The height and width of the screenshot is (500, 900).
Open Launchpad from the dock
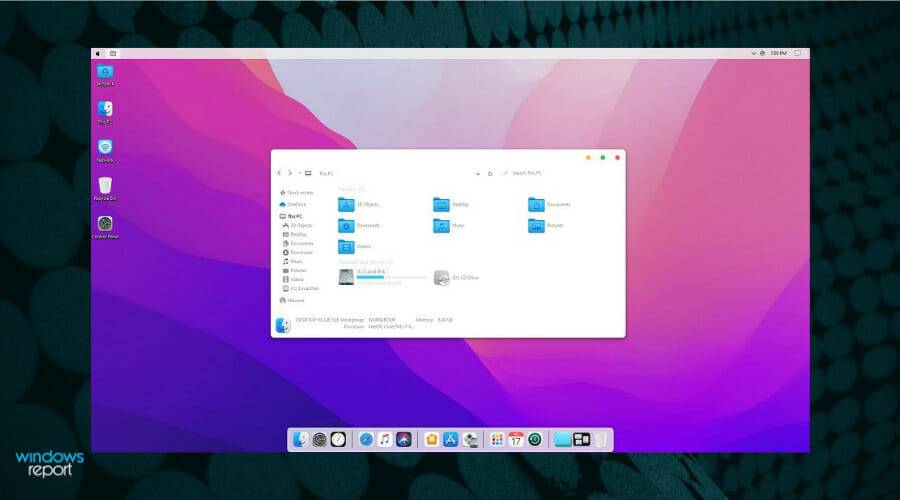pos(497,439)
